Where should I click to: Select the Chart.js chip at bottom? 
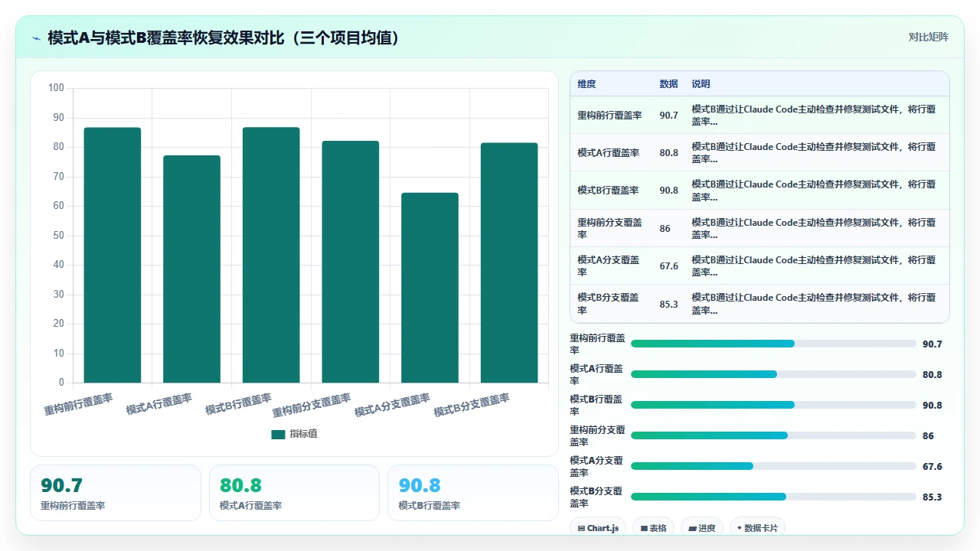coord(598,528)
